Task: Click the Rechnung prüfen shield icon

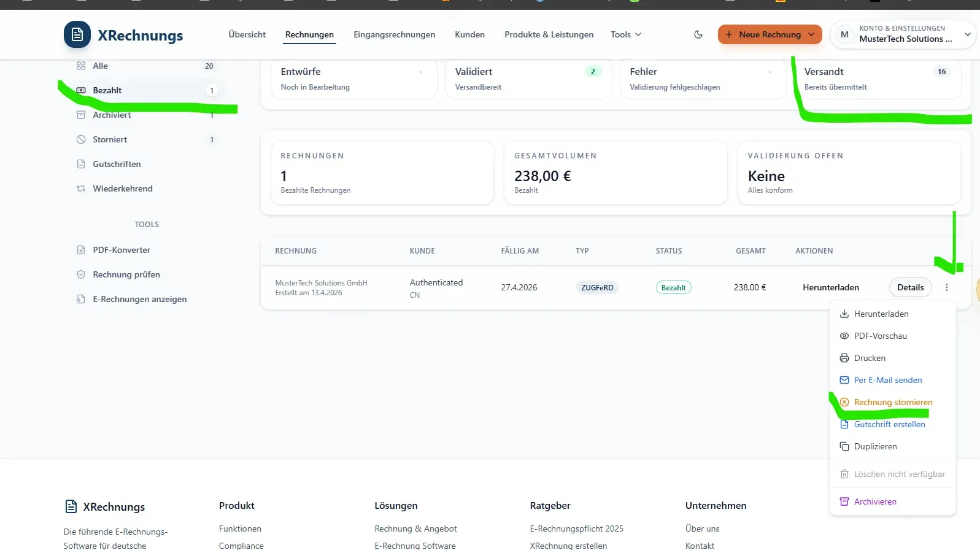Action: [x=81, y=274]
